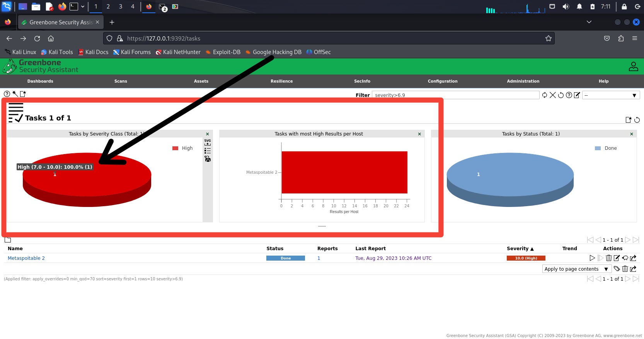
Task: Open the Help menu
Action: click(x=603, y=81)
